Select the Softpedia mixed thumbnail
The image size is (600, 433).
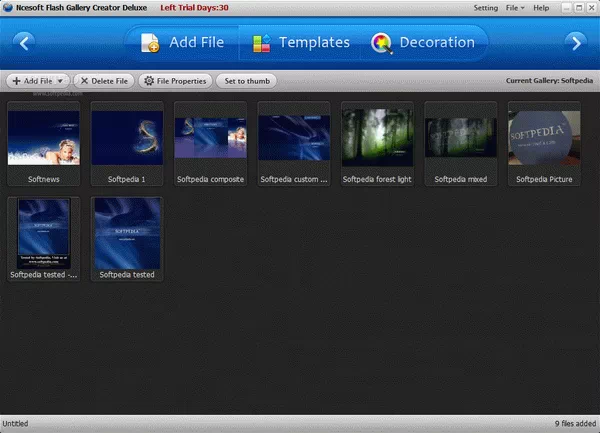(x=460, y=138)
